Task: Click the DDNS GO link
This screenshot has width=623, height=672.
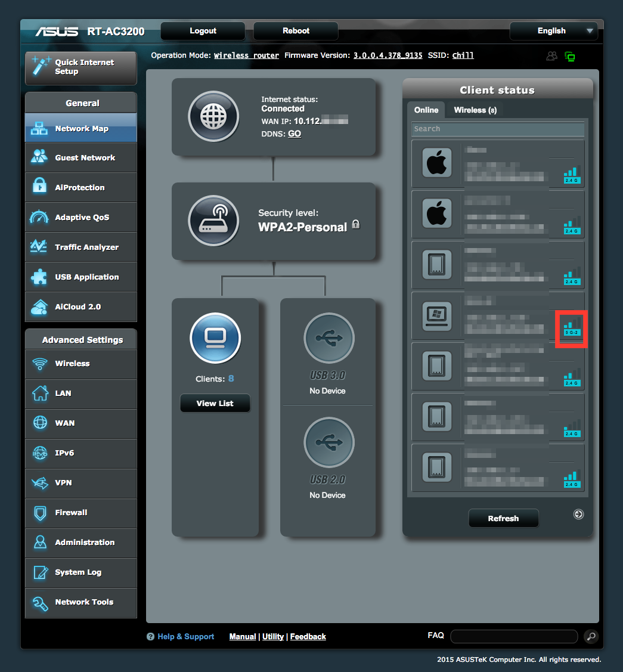Action: tap(295, 134)
